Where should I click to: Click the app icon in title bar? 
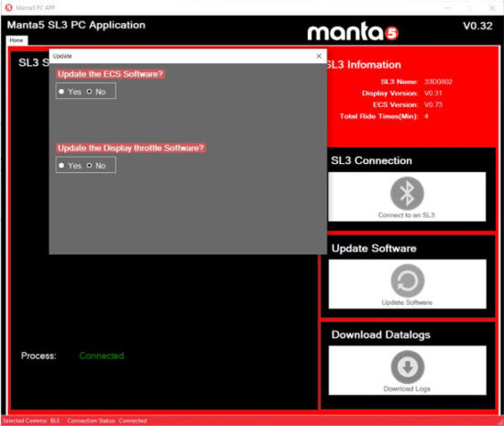click(x=8, y=7)
